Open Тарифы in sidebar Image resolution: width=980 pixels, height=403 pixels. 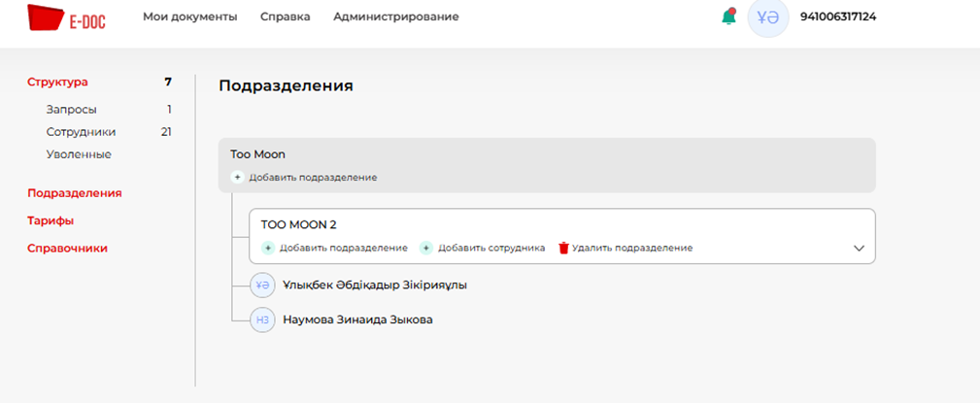tap(51, 220)
